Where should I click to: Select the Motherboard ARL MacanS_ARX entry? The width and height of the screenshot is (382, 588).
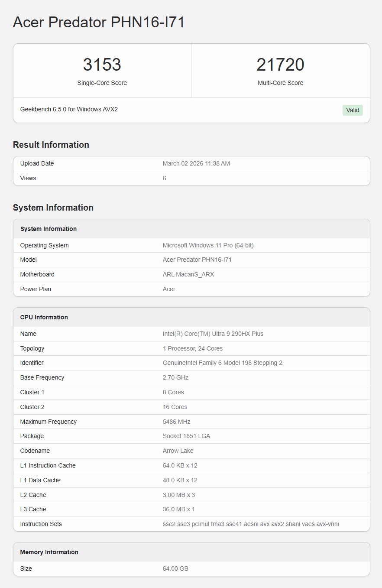(x=191, y=274)
